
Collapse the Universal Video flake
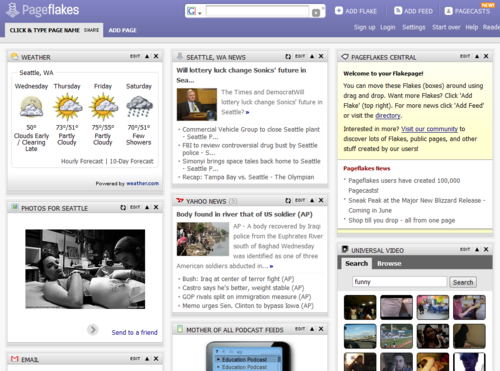[x=477, y=249]
